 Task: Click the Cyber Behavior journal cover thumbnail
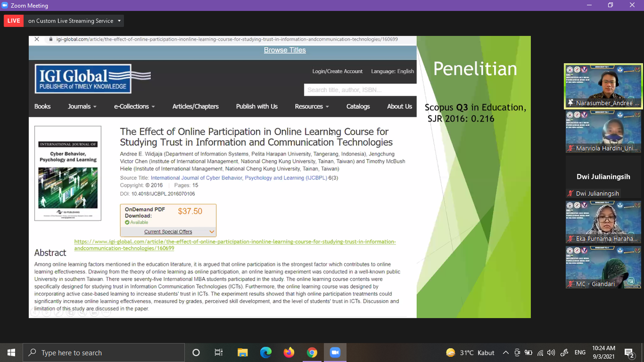[68, 173]
